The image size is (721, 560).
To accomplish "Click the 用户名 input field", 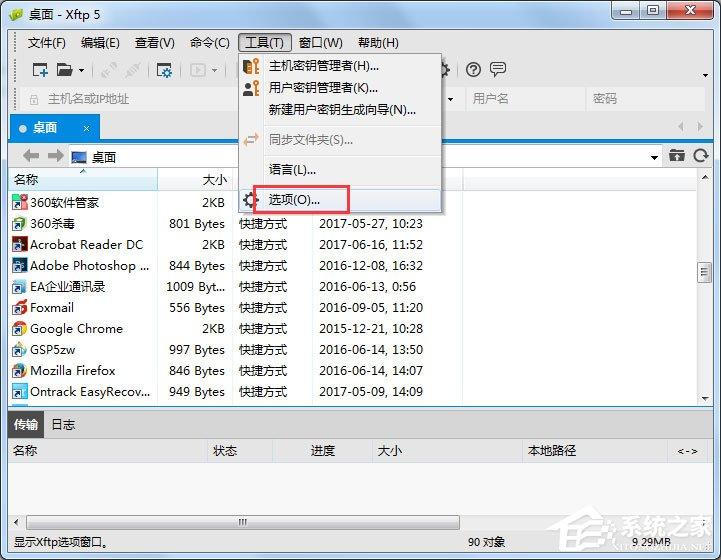I will pyautogui.click(x=526, y=98).
